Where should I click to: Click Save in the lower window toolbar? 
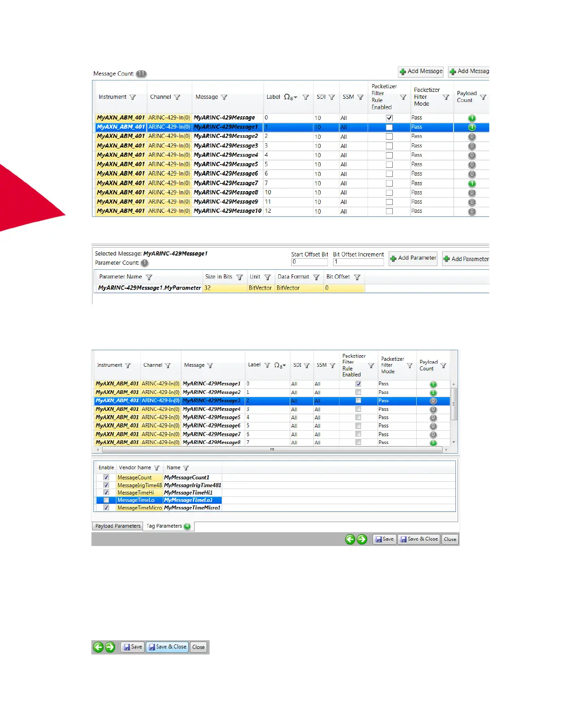pyautogui.click(x=384, y=539)
